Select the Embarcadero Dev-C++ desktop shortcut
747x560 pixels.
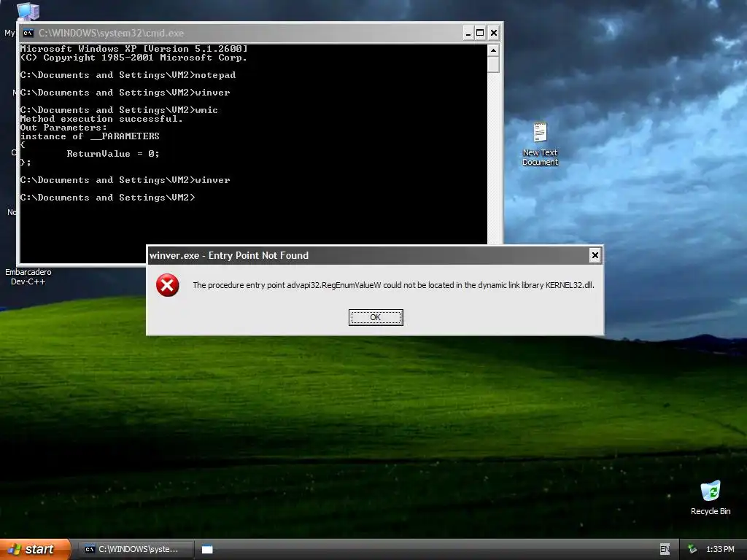pyautogui.click(x=28, y=276)
